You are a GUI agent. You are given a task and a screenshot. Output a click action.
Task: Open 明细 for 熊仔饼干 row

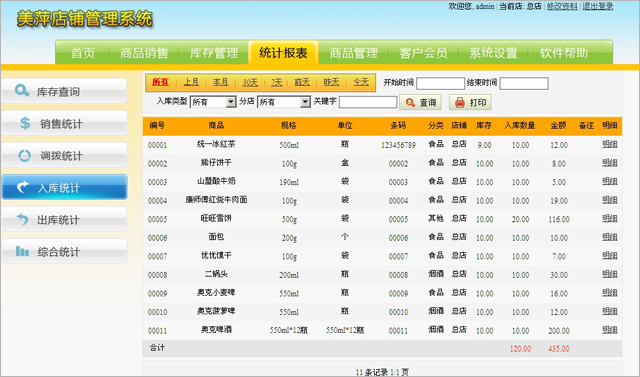click(609, 162)
